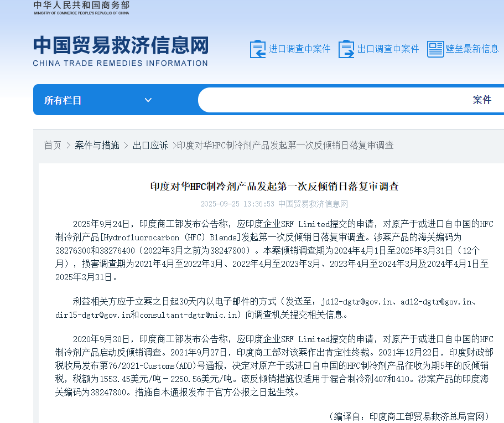Click the source name beside the timestamp
Viewport: 504px width, 423px height.
tap(313, 204)
